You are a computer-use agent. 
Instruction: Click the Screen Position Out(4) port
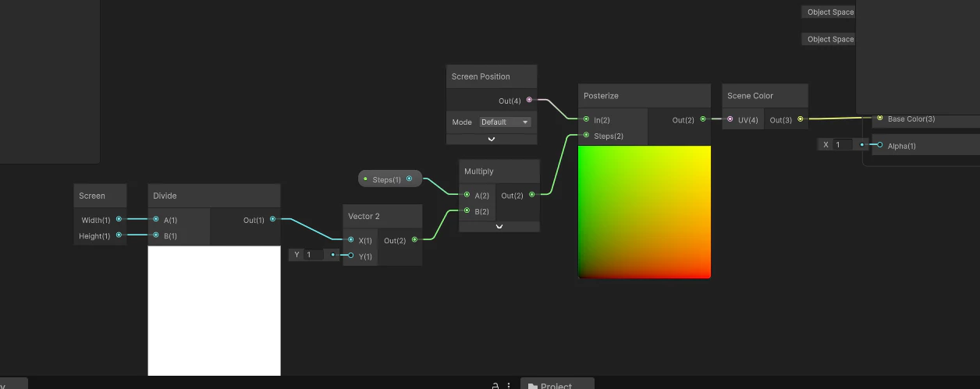(529, 100)
